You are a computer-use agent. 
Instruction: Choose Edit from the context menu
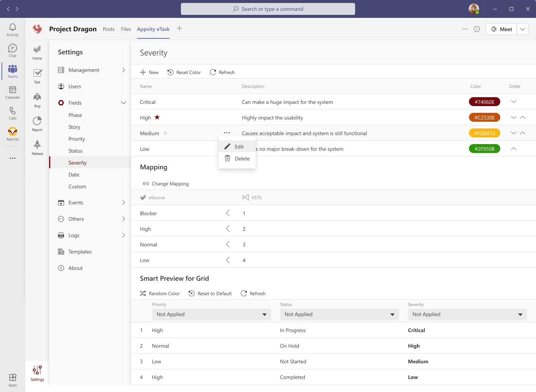coord(239,147)
